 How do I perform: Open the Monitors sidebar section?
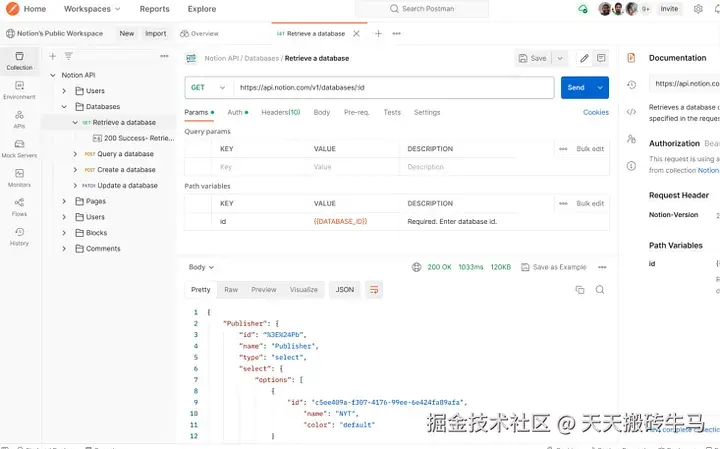tap(19, 178)
